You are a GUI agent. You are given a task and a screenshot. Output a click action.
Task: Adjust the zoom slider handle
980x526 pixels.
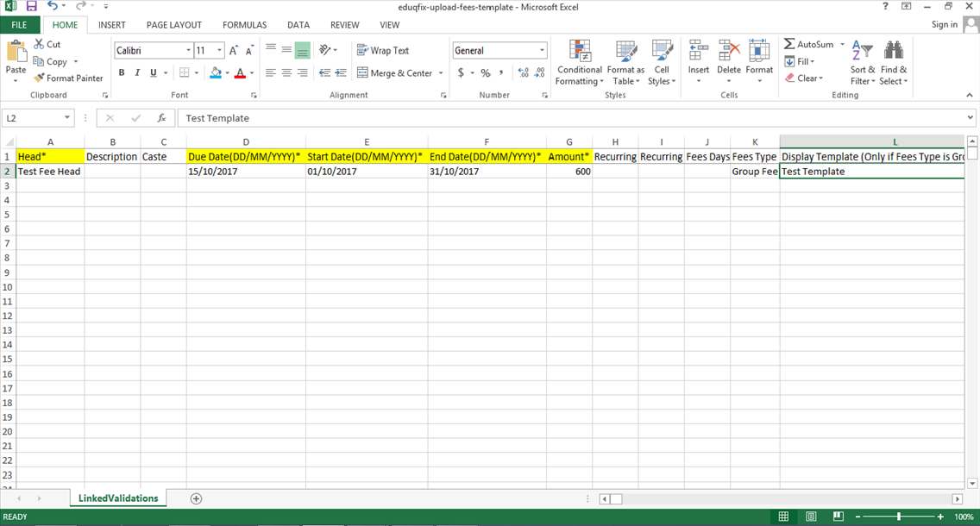(899, 517)
